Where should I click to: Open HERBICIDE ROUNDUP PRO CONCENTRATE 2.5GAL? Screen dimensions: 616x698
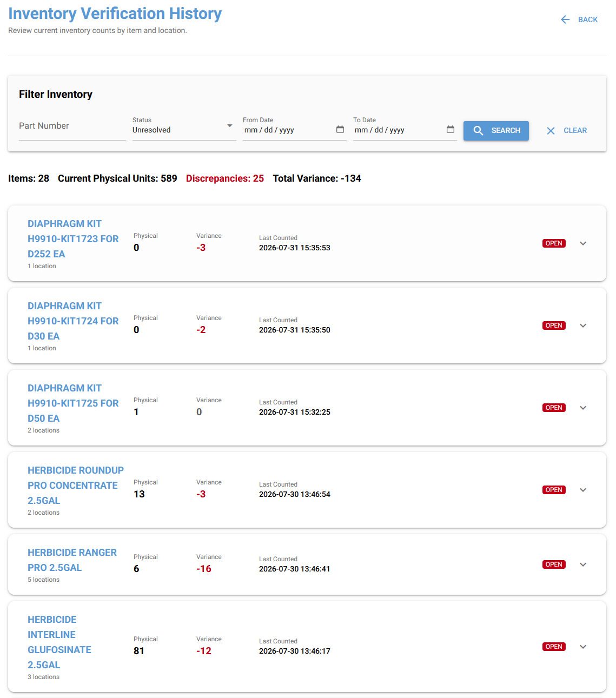pyautogui.click(x=76, y=486)
